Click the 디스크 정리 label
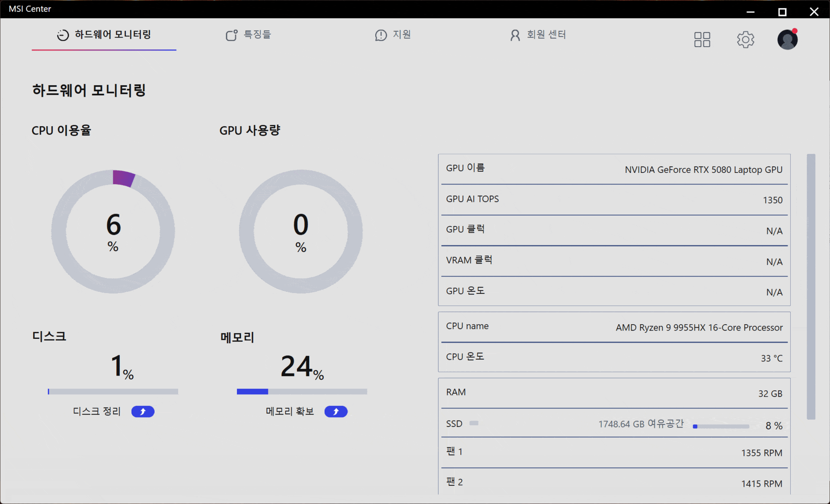 [96, 411]
